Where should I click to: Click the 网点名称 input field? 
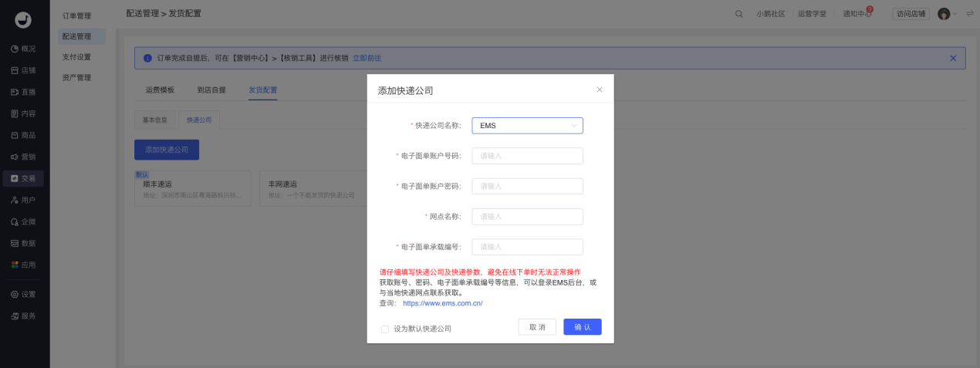(x=527, y=217)
